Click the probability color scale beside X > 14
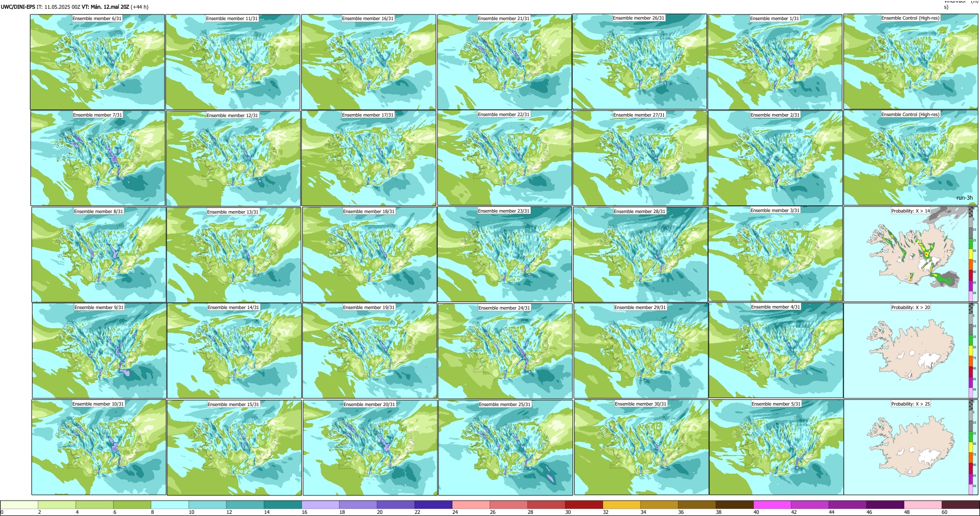This screenshot has width=980, height=516. [971, 254]
